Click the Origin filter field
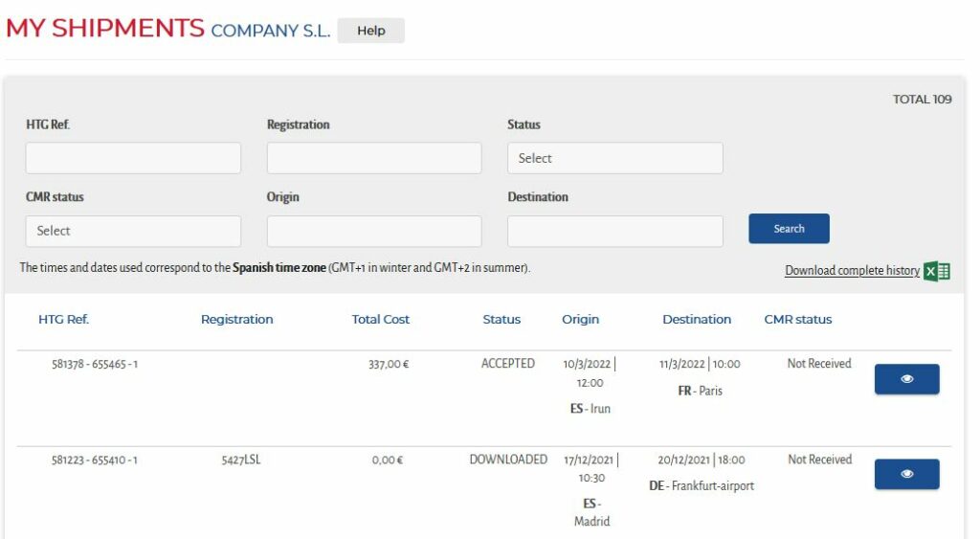This screenshot has height=539, width=980. coord(374,231)
